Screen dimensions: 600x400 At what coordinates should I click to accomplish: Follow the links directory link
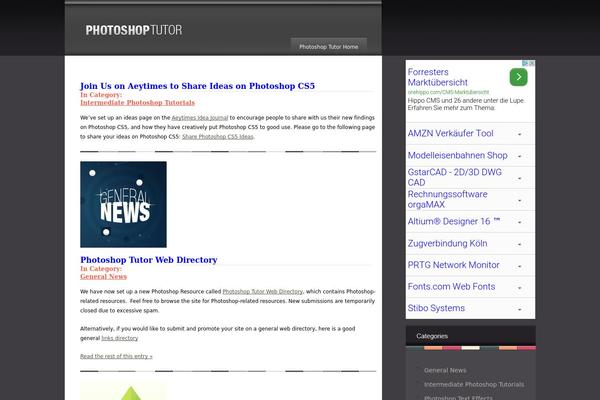click(x=119, y=338)
